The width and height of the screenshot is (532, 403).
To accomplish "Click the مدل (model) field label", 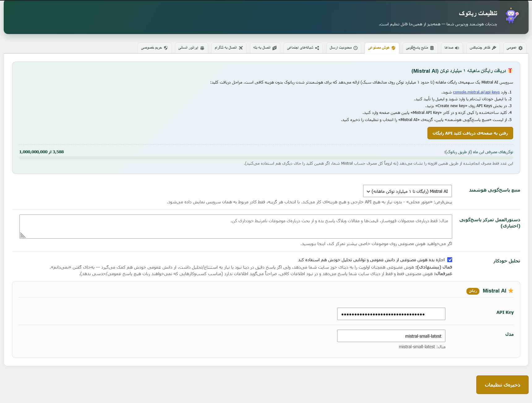I will (509, 334).
